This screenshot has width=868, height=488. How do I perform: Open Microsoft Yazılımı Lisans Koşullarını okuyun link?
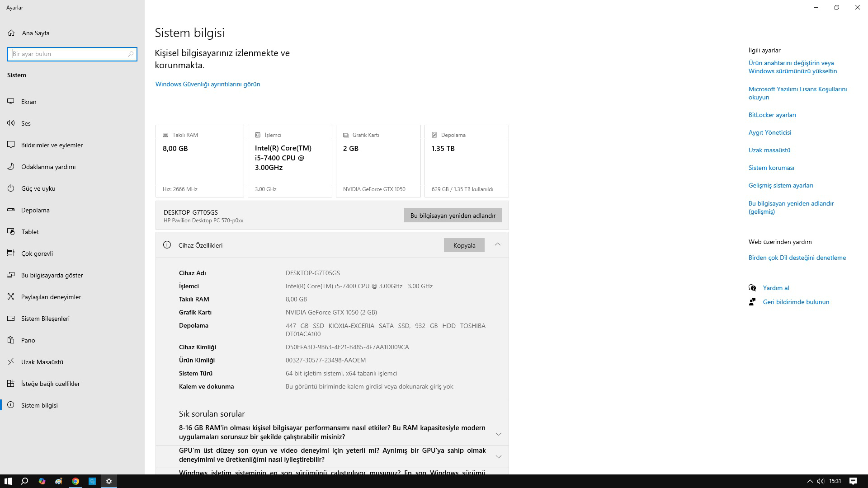coord(797,93)
